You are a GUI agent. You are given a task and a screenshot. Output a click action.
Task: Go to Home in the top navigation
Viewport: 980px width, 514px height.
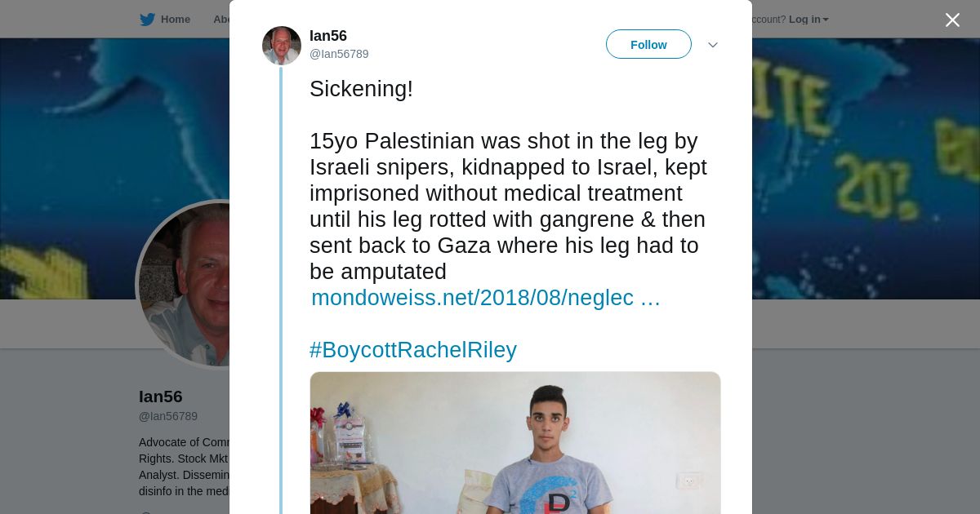pos(175,20)
